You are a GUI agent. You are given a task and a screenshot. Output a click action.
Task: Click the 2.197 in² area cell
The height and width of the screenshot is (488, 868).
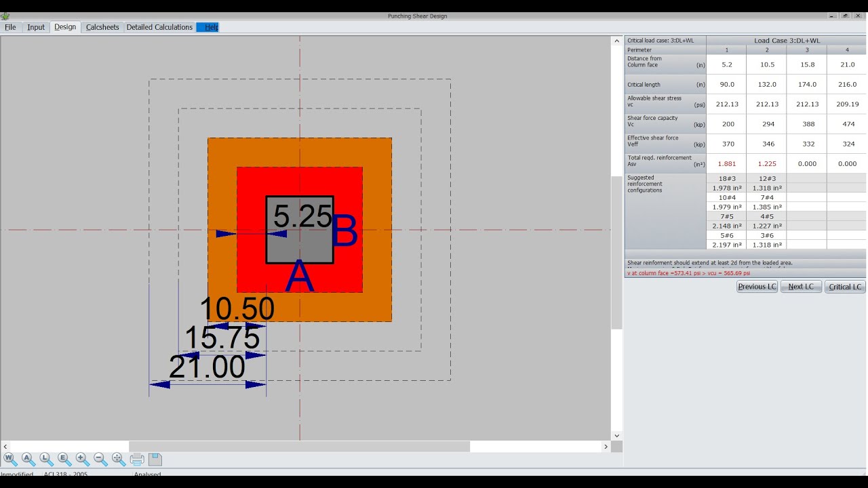[x=726, y=245]
